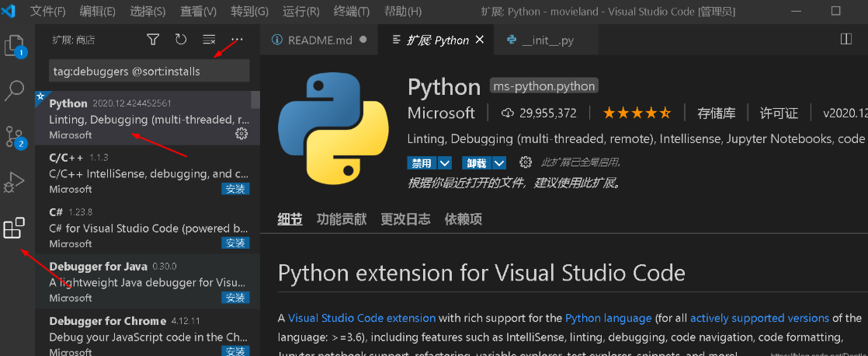868x356 pixels.
Task: Select the C# extension list entry
Action: [148, 227]
